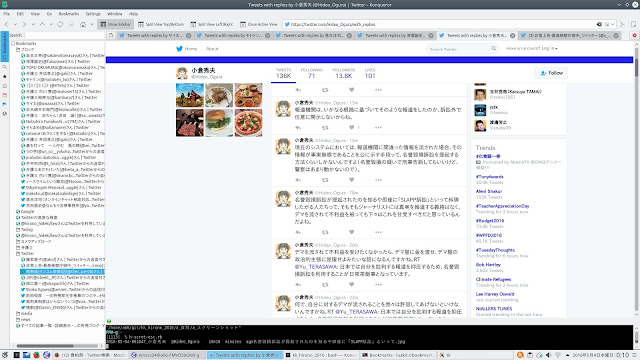Open the FOLLOWERS 13.8K profile tab
Viewport: 640px width, 360px height.
pyautogui.click(x=343, y=73)
